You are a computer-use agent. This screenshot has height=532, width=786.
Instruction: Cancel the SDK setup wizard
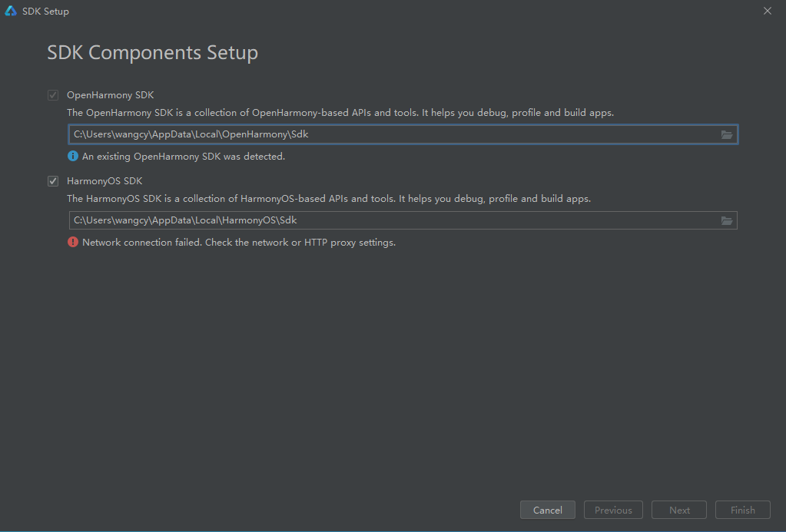pos(547,510)
